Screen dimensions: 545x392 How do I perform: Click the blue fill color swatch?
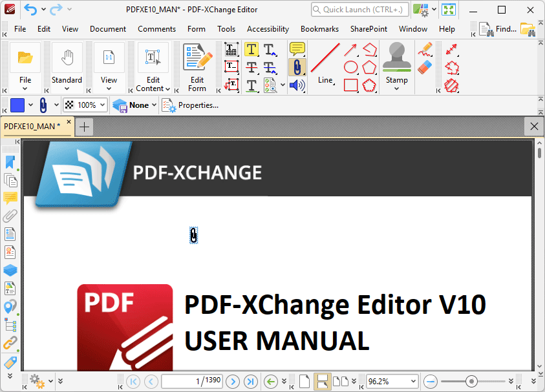coord(17,105)
